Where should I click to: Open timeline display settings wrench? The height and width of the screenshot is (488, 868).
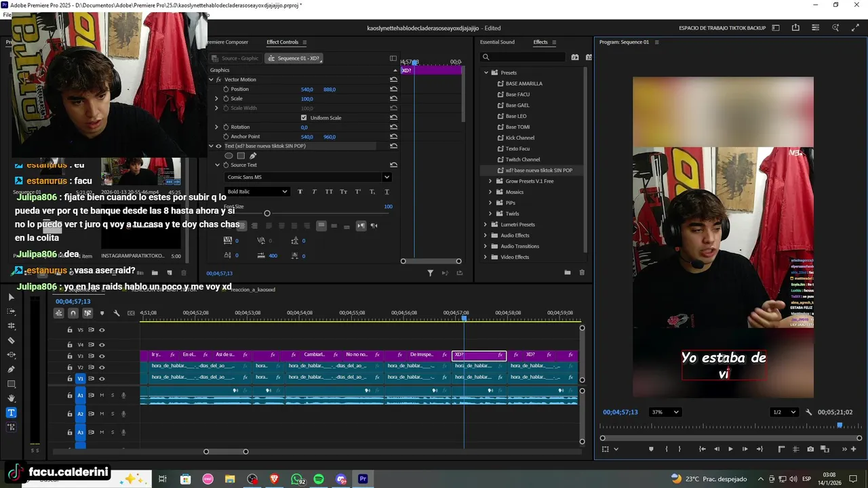click(117, 313)
